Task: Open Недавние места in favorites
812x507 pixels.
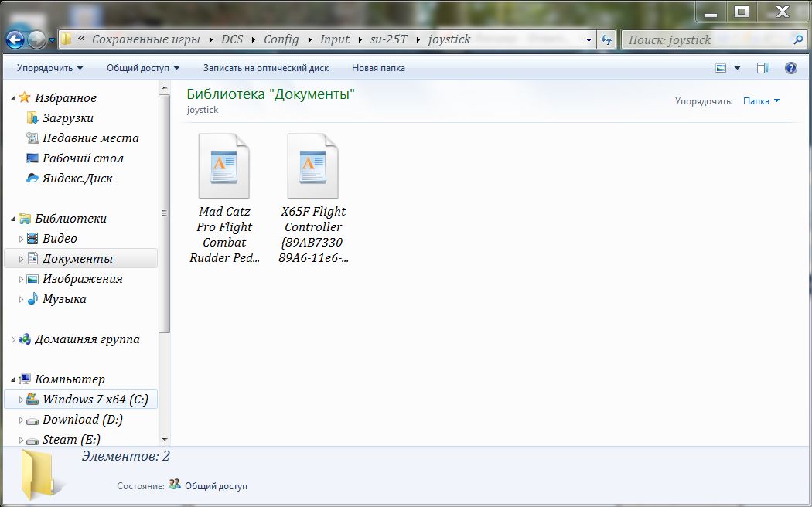Action: [x=90, y=138]
